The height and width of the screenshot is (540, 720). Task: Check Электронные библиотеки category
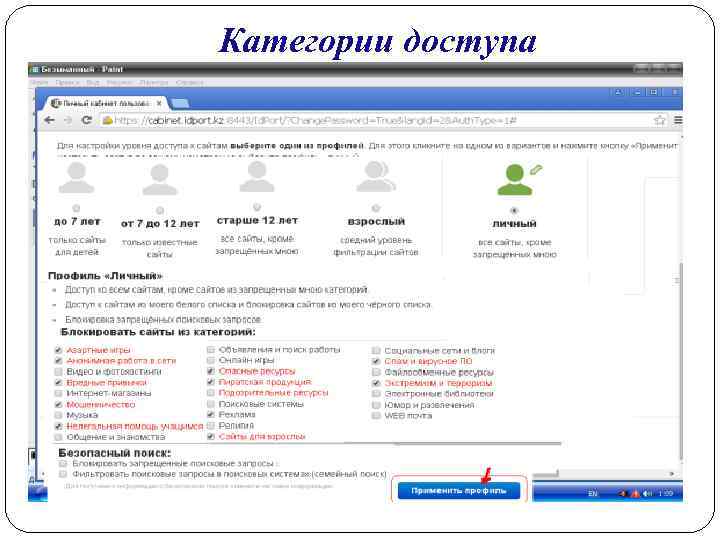point(376,394)
